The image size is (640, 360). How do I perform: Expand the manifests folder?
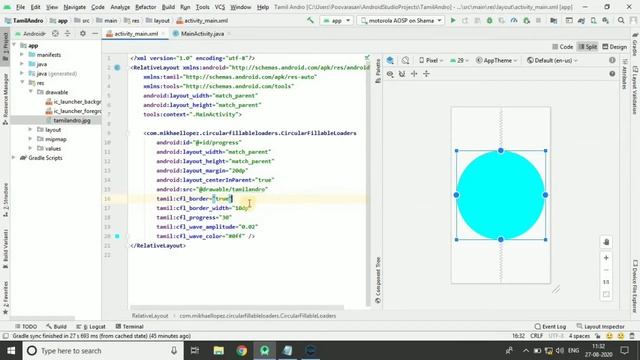[x=22, y=55]
